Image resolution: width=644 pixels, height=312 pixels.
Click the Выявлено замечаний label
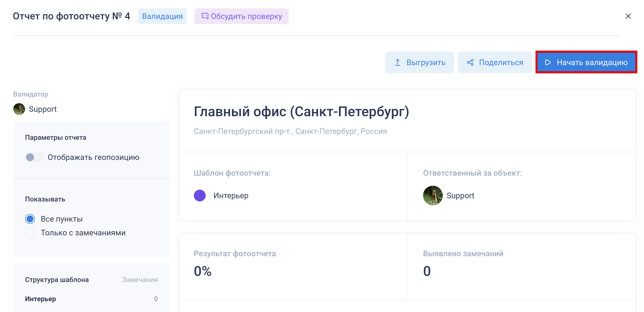[463, 254]
